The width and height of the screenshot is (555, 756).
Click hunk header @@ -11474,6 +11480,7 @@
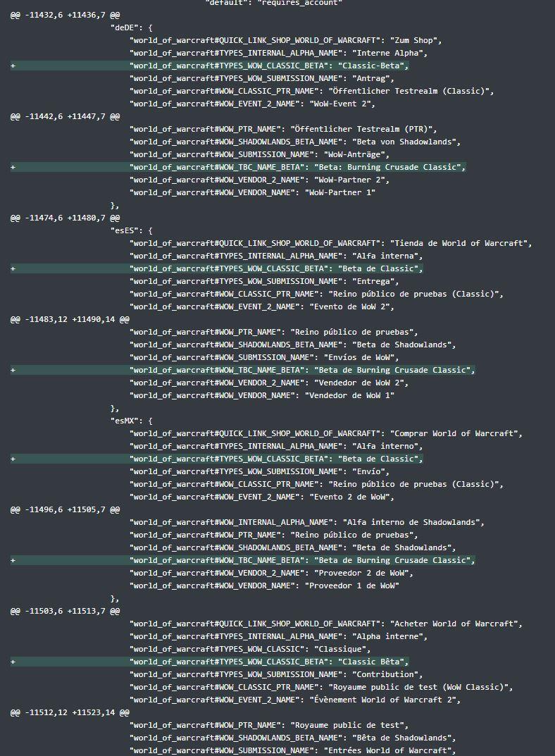tap(65, 218)
